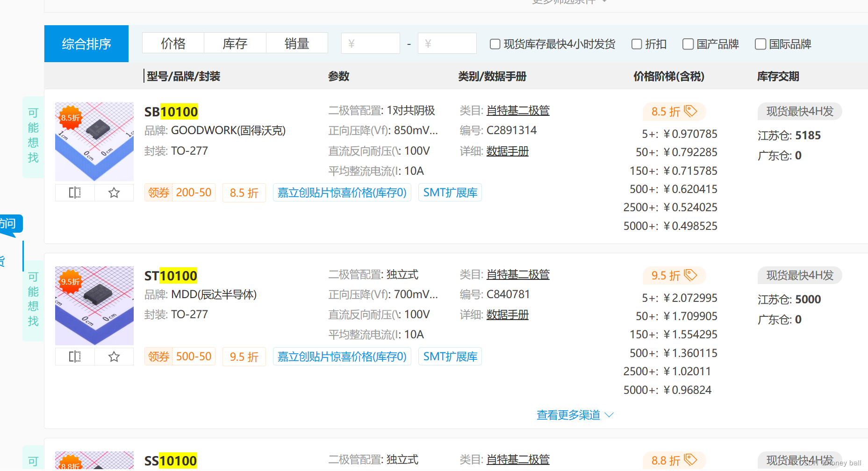Click 现货最快4H发 badge for ST10100

click(x=800, y=275)
